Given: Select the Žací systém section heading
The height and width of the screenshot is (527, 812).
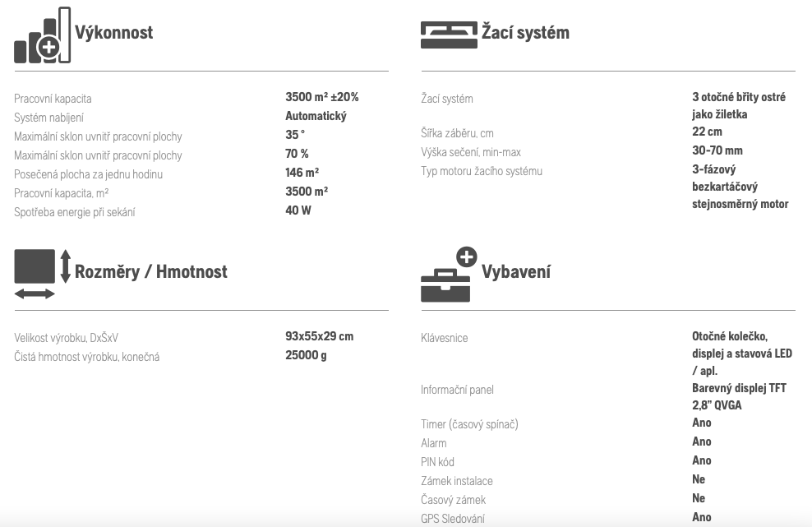Looking at the screenshot, I should (525, 33).
